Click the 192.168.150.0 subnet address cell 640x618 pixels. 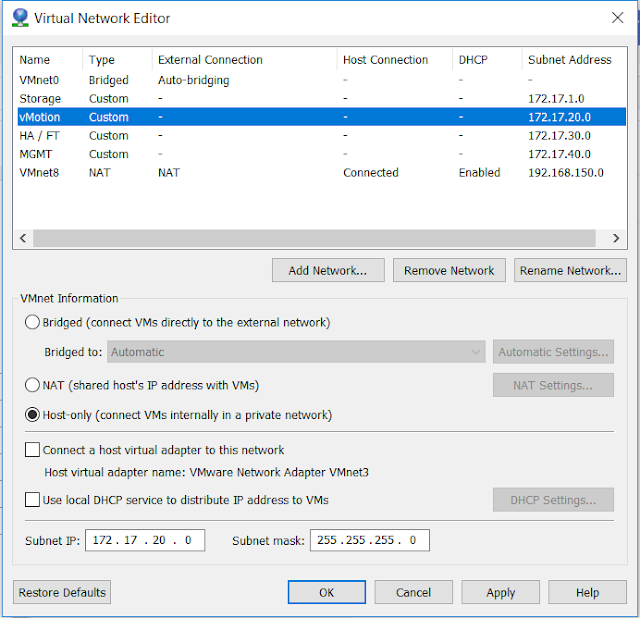pyautogui.click(x=566, y=172)
